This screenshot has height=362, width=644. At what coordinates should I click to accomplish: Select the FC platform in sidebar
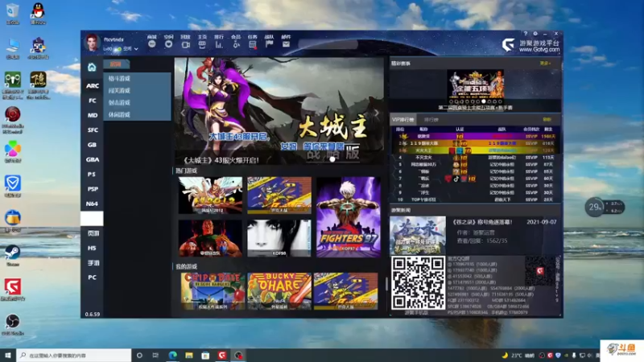tap(92, 101)
